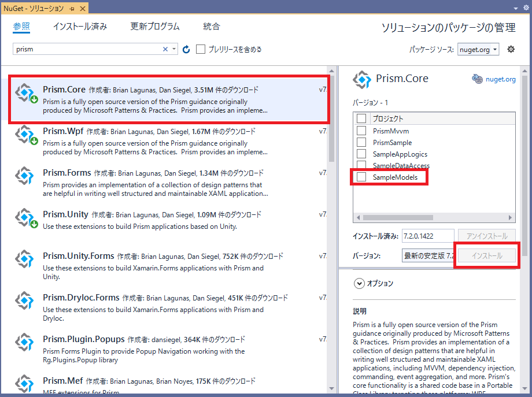Check the SampleAppLogics project checkbox
This screenshot has width=532, height=397.
click(361, 154)
